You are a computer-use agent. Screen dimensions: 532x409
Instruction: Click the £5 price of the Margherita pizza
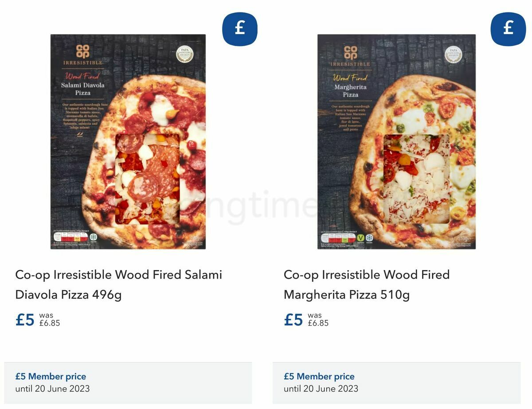pyautogui.click(x=294, y=319)
